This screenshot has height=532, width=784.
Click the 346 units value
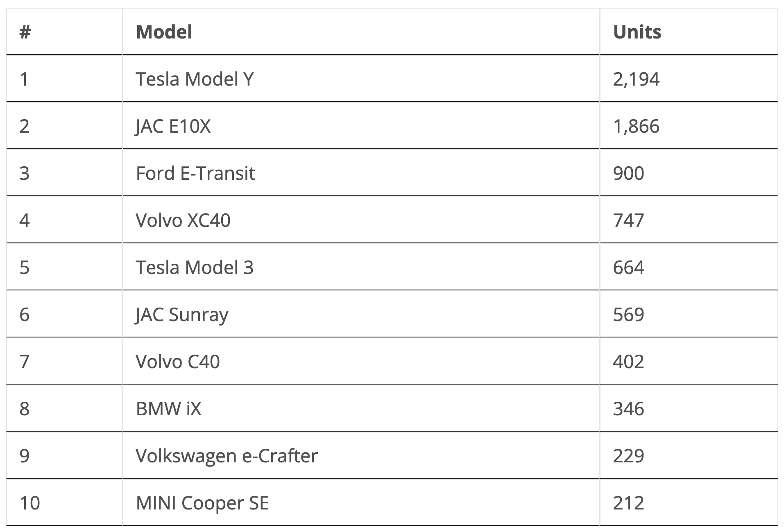[628, 409]
